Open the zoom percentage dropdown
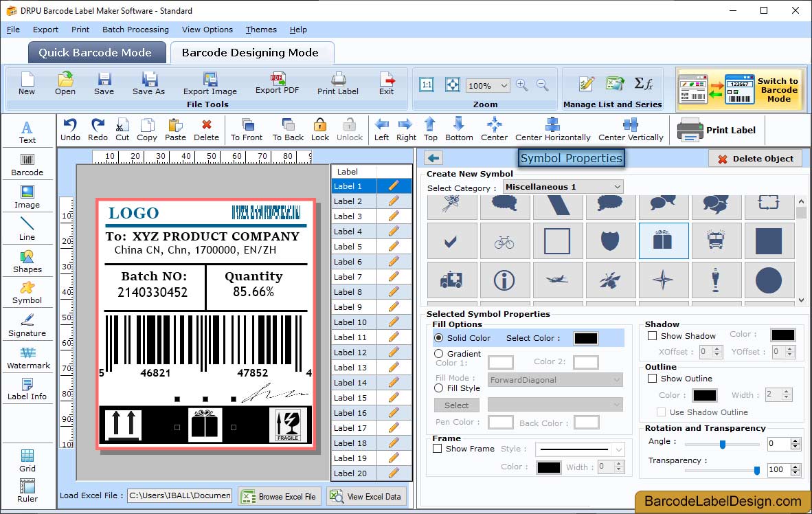This screenshot has height=514, width=812. (x=488, y=85)
